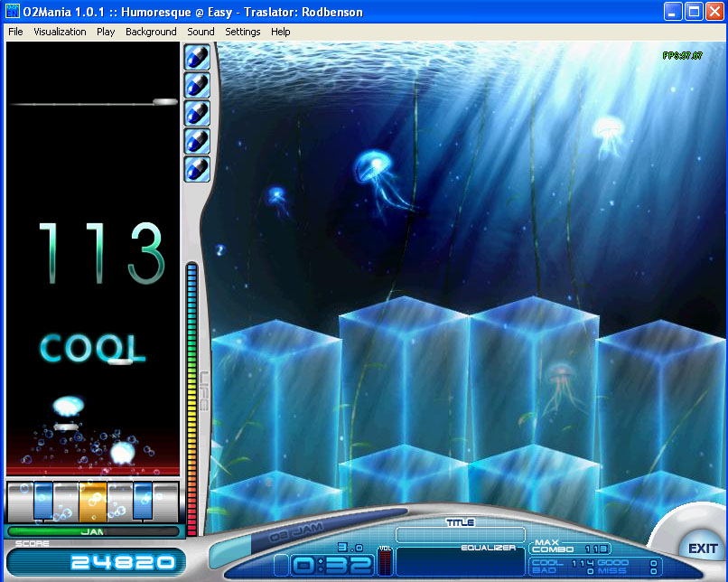This screenshot has width=728, height=582.
Task: Open the File menu
Action: click(15, 32)
